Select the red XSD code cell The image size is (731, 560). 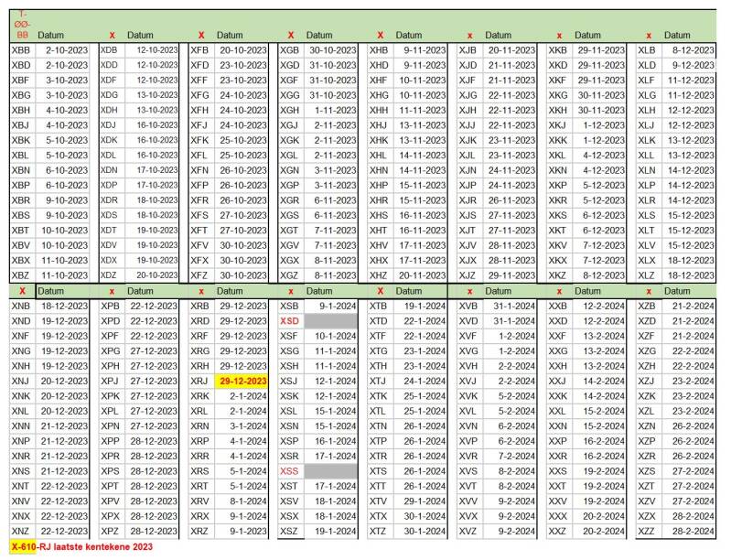289,321
